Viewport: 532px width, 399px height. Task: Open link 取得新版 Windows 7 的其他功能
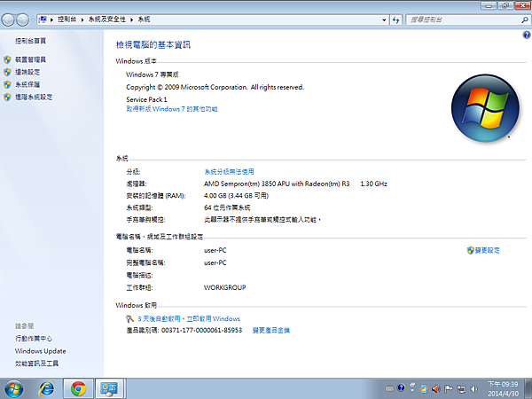pyautogui.click(x=172, y=109)
